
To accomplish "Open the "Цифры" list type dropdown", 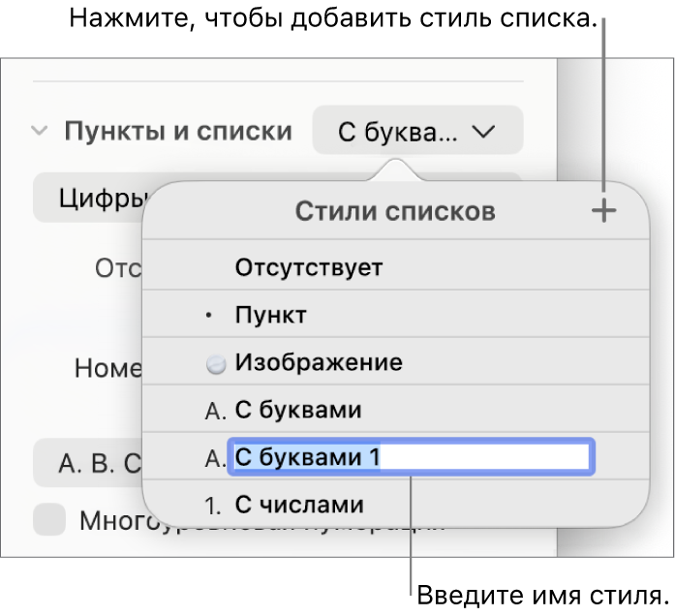I will (x=88, y=198).
